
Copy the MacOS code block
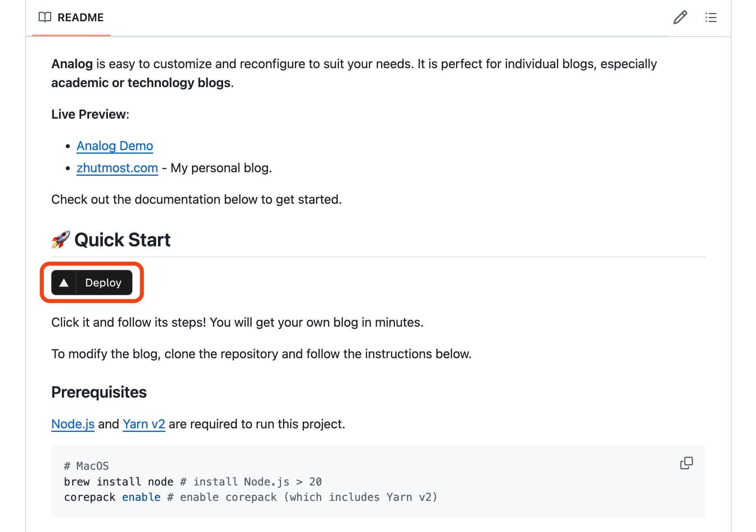click(686, 463)
